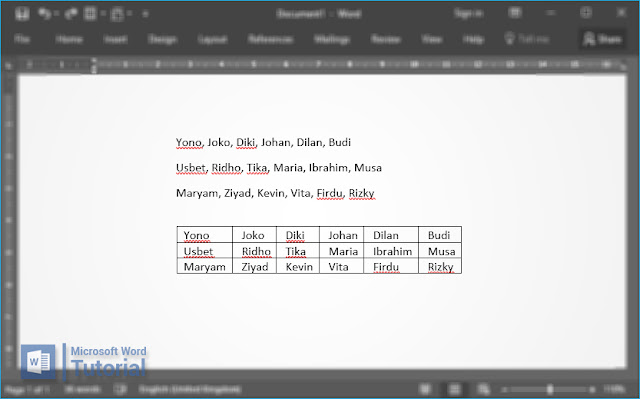Screen dimensions: 640x399
Task: Click the Musa cell in the table
Action: tap(440, 251)
